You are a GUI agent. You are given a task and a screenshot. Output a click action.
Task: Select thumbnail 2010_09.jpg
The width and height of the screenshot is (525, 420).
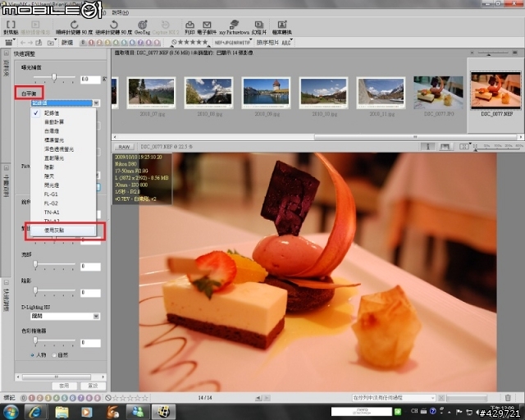click(x=266, y=93)
